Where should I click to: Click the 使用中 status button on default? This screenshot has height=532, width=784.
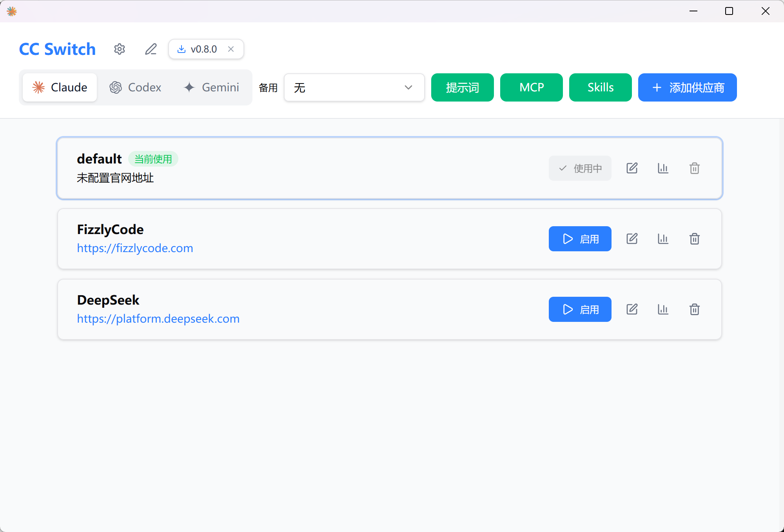580,168
